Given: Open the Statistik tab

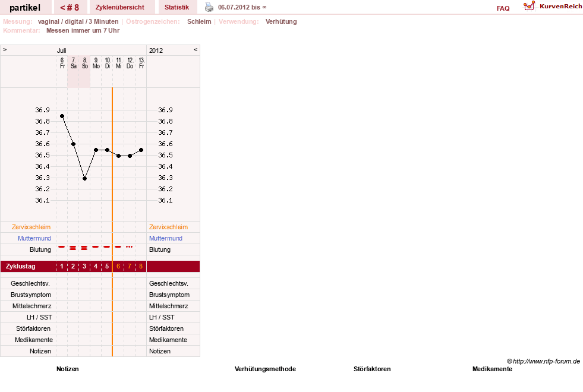Looking at the screenshot, I should point(177,7).
